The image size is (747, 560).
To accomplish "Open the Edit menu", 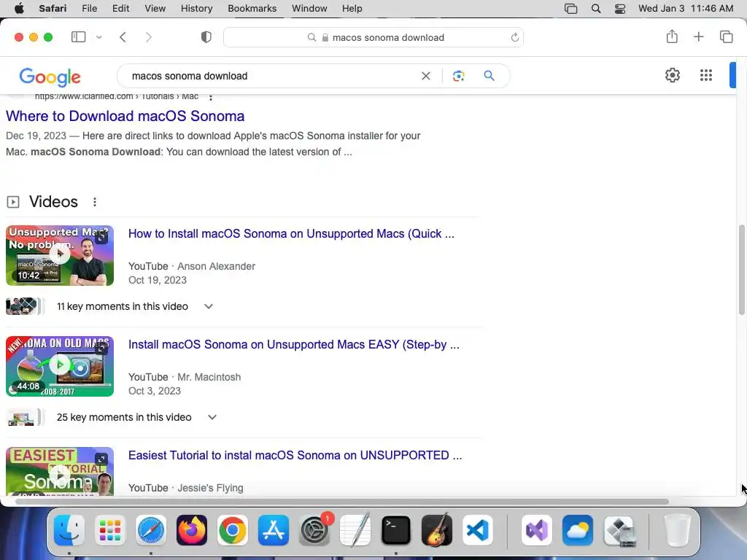I will [x=120, y=9].
